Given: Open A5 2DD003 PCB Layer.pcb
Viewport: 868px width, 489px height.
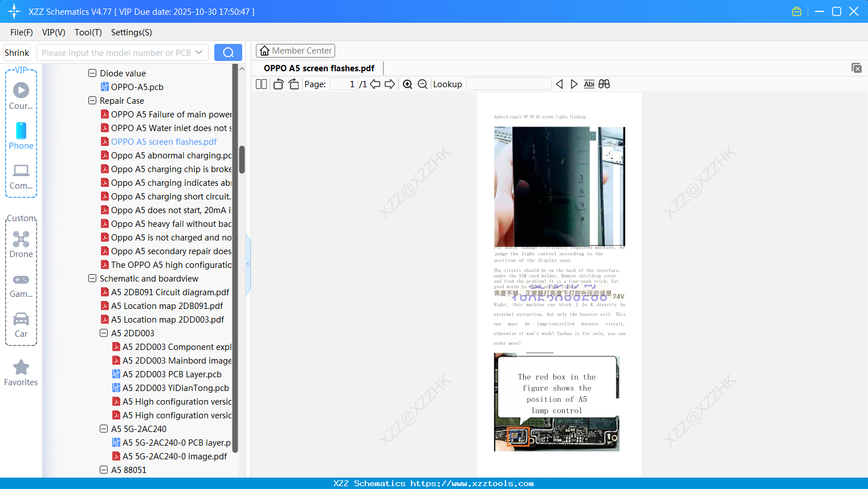Looking at the screenshot, I should (172, 374).
